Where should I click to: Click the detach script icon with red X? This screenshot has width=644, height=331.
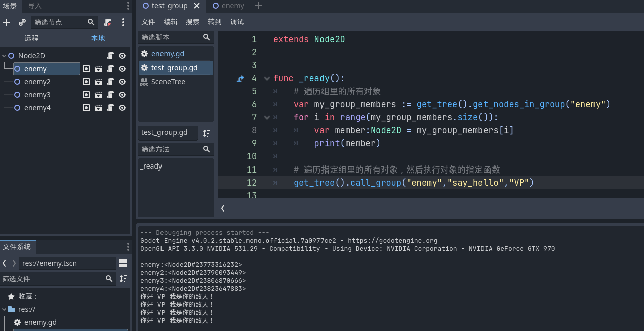coord(107,22)
